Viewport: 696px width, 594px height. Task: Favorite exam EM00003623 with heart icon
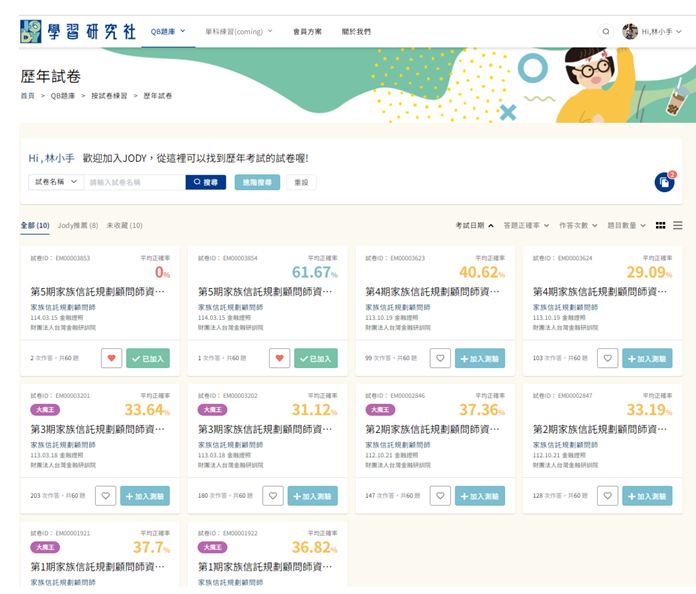click(440, 358)
